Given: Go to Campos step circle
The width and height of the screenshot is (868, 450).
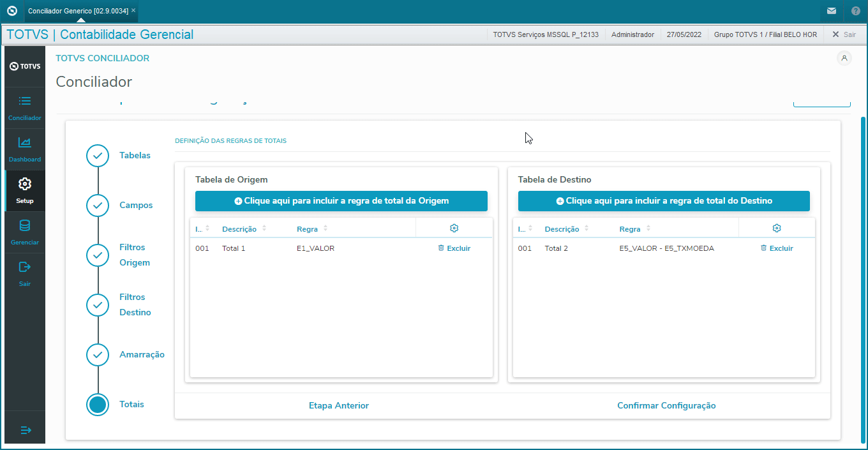Looking at the screenshot, I should point(98,206).
